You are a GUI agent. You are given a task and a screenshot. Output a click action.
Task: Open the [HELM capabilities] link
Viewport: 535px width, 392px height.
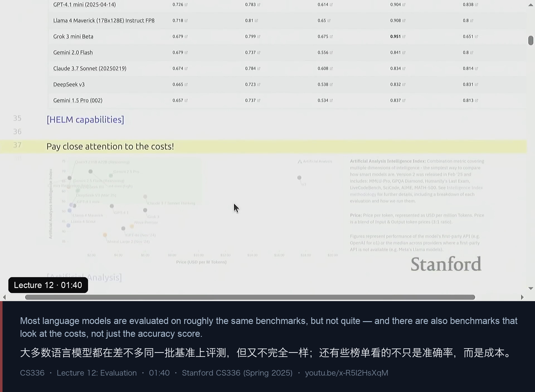point(85,120)
